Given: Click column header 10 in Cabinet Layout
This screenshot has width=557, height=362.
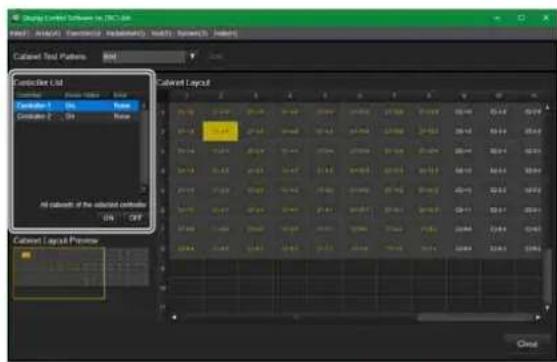Looking at the screenshot, I should [x=498, y=96].
